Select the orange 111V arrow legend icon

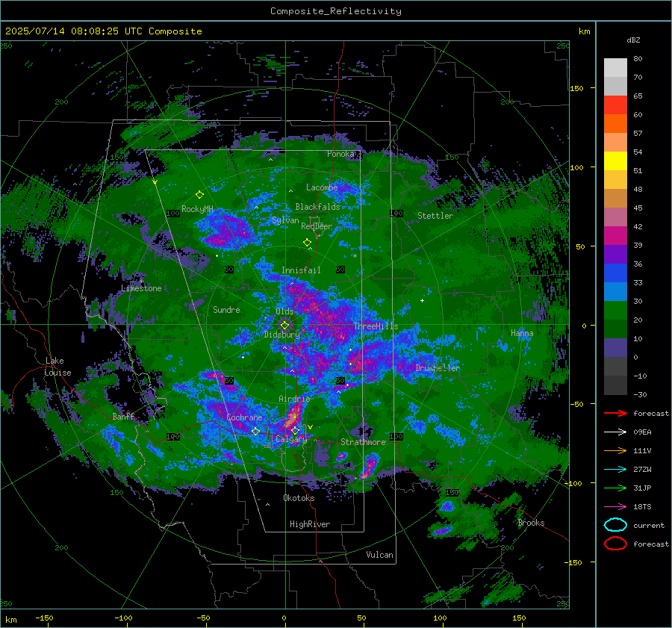(x=615, y=450)
